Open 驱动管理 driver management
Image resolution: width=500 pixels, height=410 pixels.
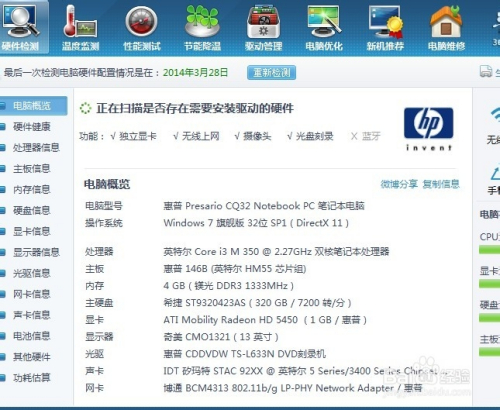pyautogui.click(x=264, y=27)
